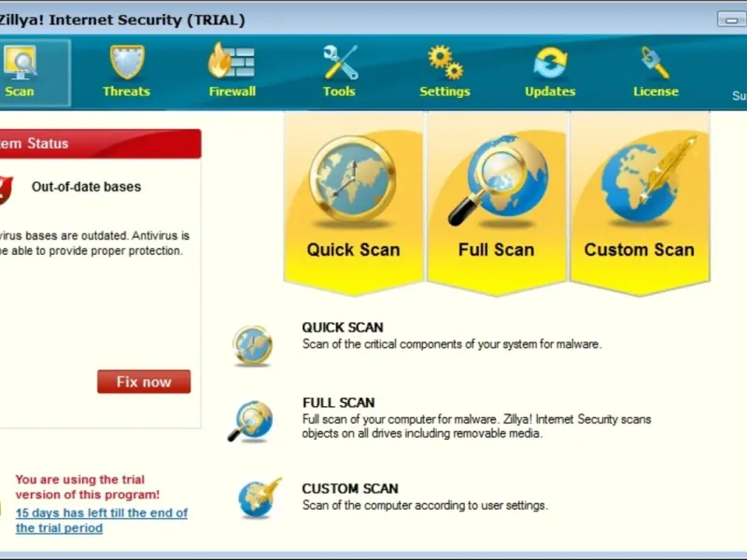
Task: Click the trial version warning text
Action: tap(87, 486)
